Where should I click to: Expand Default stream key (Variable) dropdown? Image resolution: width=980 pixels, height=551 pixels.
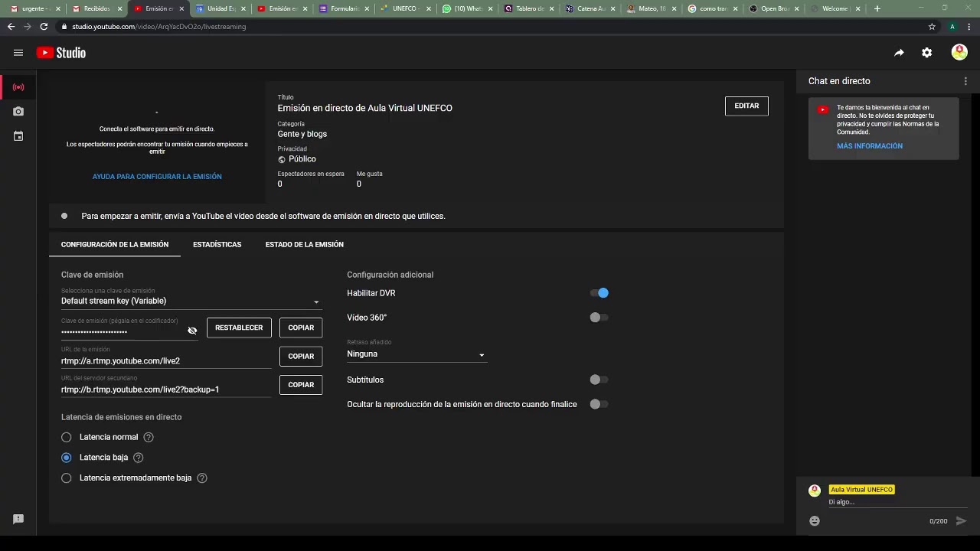pyautogui.click(x=191, y=302)
